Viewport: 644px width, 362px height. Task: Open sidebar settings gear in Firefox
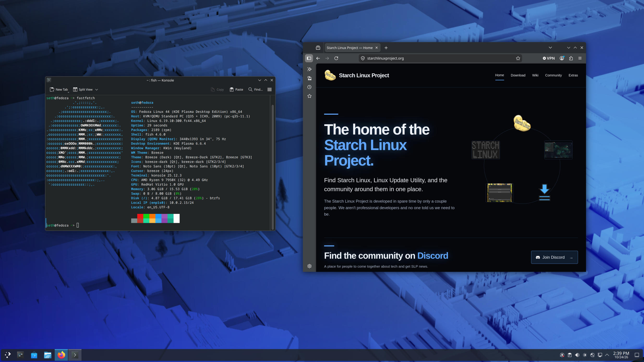[x=309, y=266]
